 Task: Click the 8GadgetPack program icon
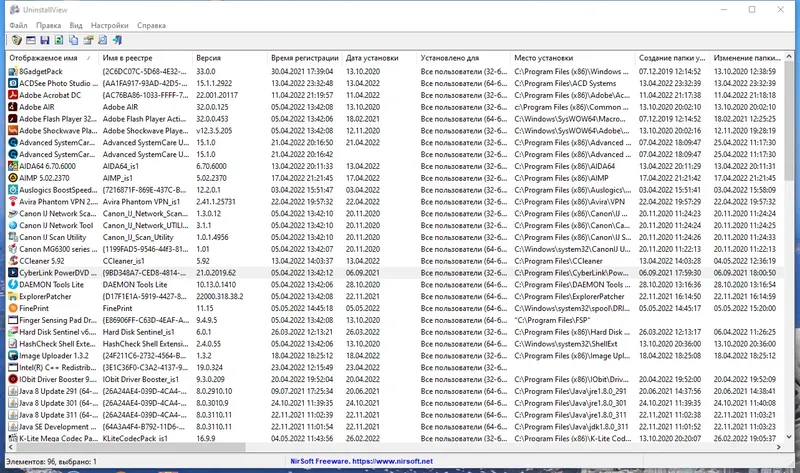(x=13, y=71)
